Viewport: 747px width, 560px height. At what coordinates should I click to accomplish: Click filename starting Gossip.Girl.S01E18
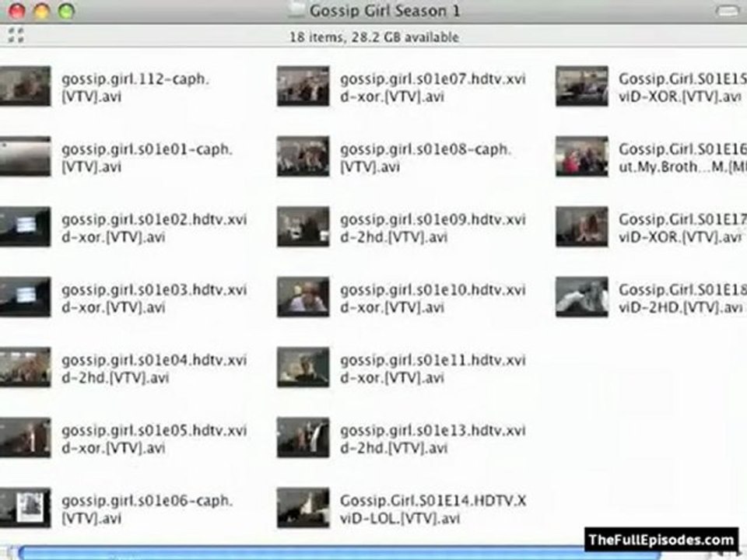click(682, 299)
